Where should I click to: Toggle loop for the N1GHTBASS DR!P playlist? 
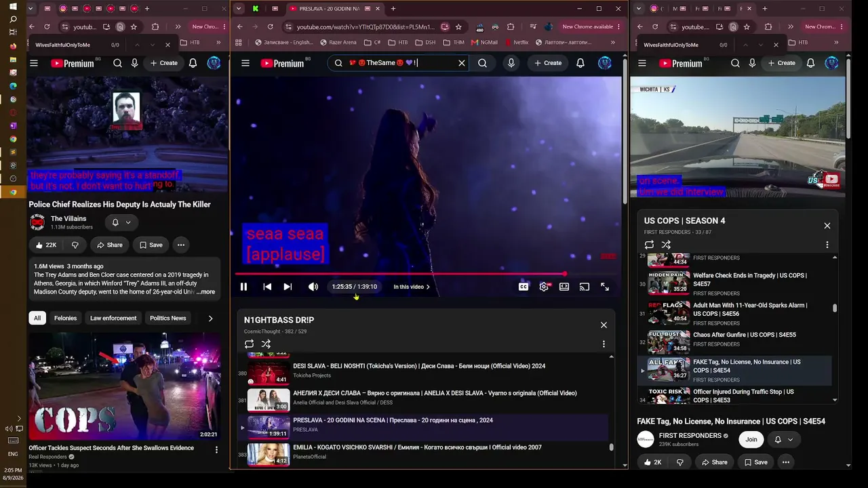click(x=249, y=344)
